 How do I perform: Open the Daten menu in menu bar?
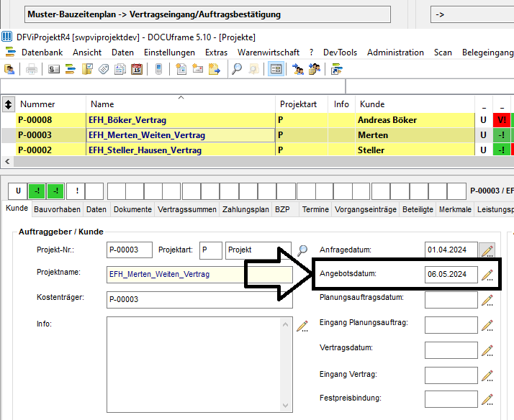tap(122, 52)
